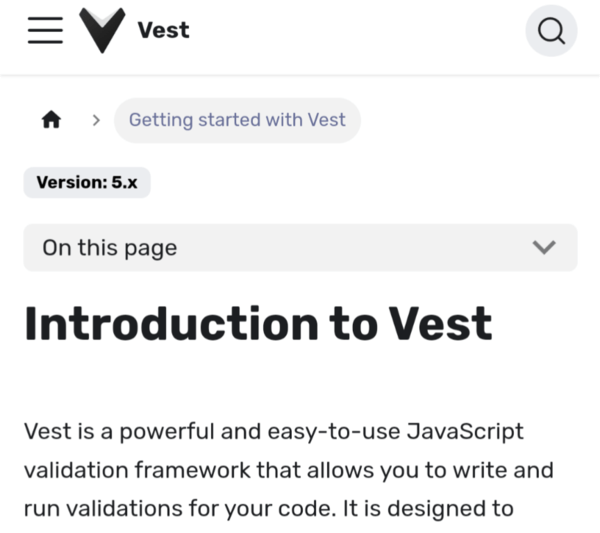
Task: Open the search magnifier button
Action: (x=551, y=32)
